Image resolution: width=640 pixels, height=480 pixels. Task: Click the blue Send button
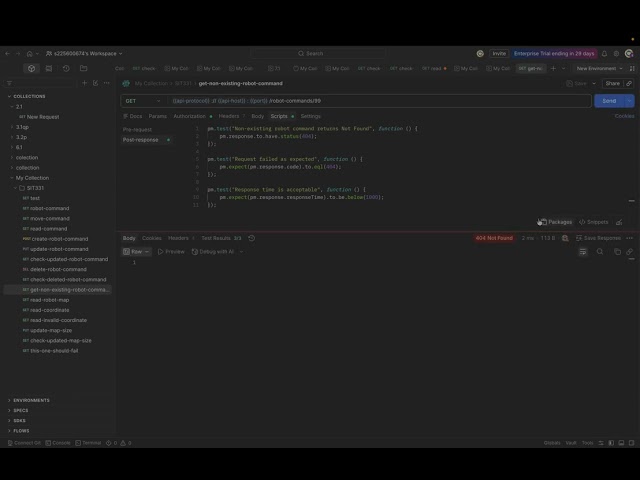[x=609, y=101]
